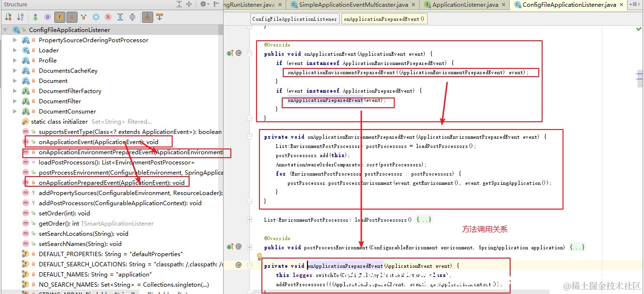Image resolution: width=644 pixels, height=294 pixels.
Task: Click yellow intention light bulb
Action: point(259,256)
